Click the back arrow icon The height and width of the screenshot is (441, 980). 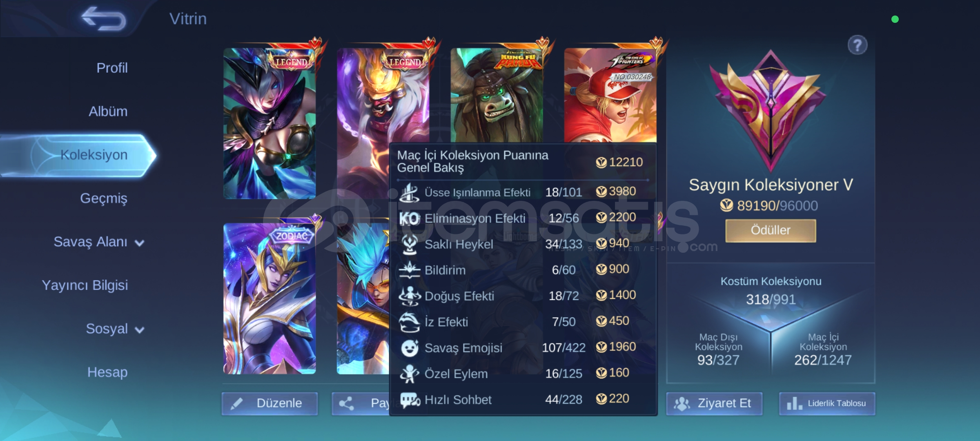104,19
